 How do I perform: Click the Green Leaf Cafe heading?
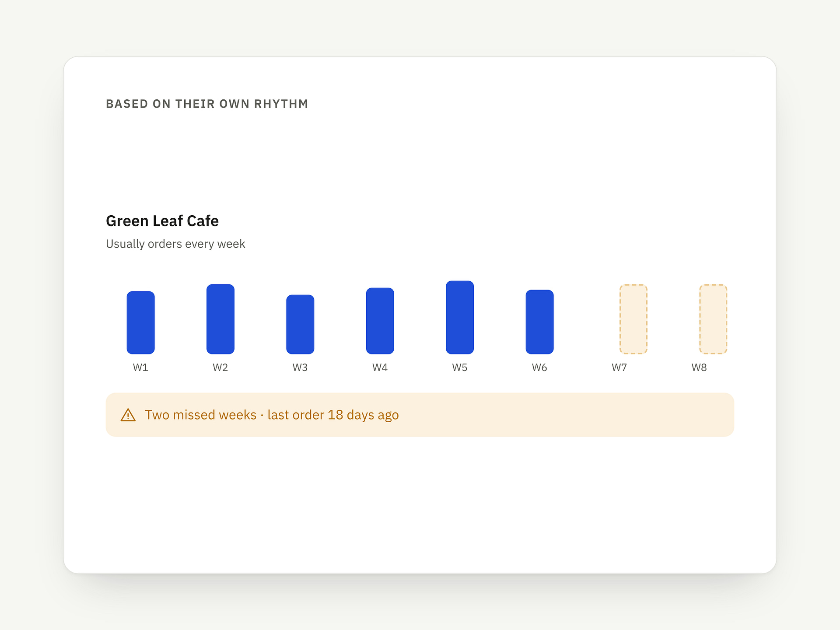click(x=162, y=221)
